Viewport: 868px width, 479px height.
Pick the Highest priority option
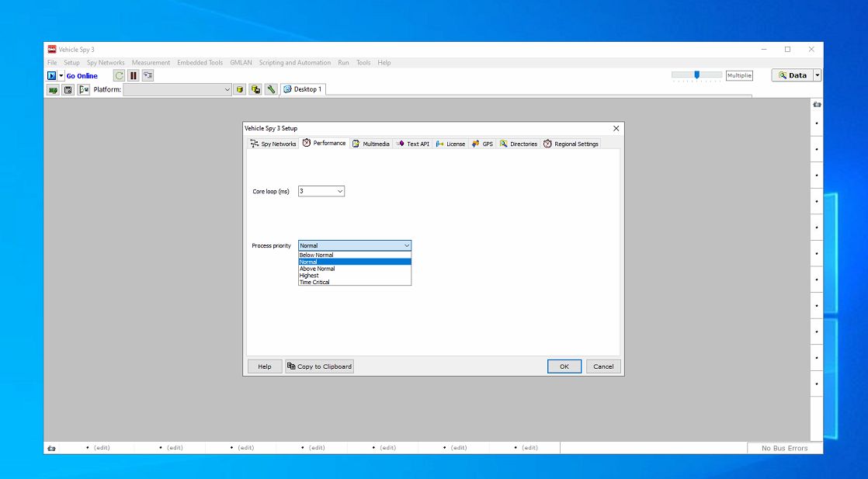(x=354, y=276)
